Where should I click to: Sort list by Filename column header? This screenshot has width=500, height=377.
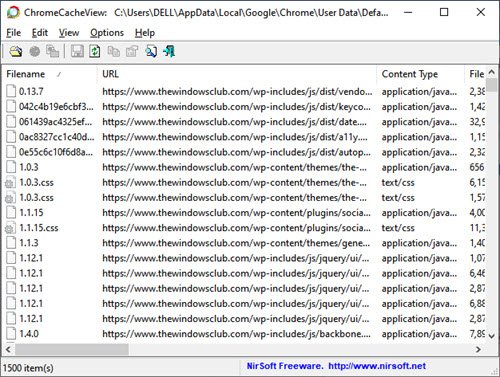point(50,74)
